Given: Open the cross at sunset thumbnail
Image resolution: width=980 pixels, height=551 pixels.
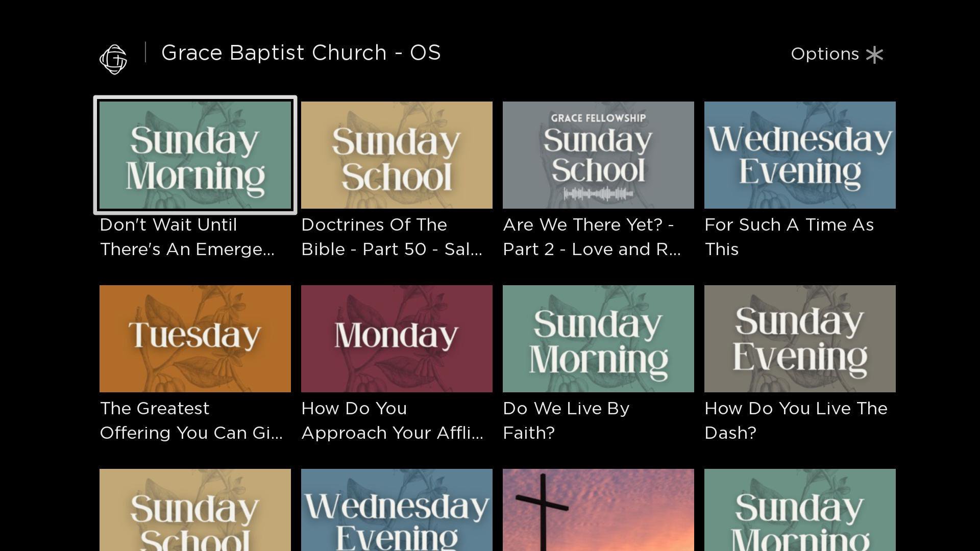Looking at the screenshot, I should pyautogui.click(x=598, y=510).
